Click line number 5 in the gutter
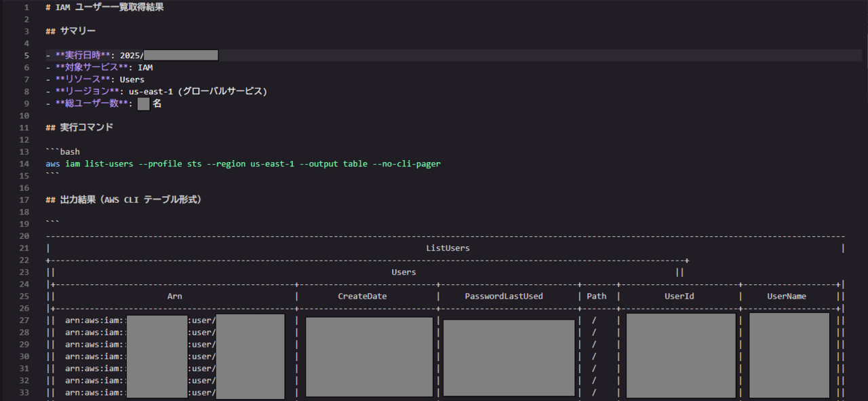The height and width of the screenshot is (401, 868). point(26,56)
